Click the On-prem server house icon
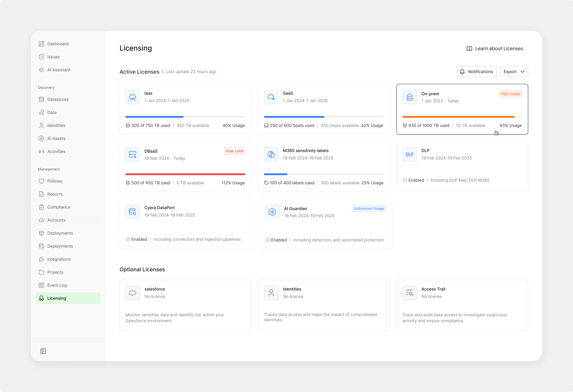This screenshot has width=573, height=392. (409, 97)
